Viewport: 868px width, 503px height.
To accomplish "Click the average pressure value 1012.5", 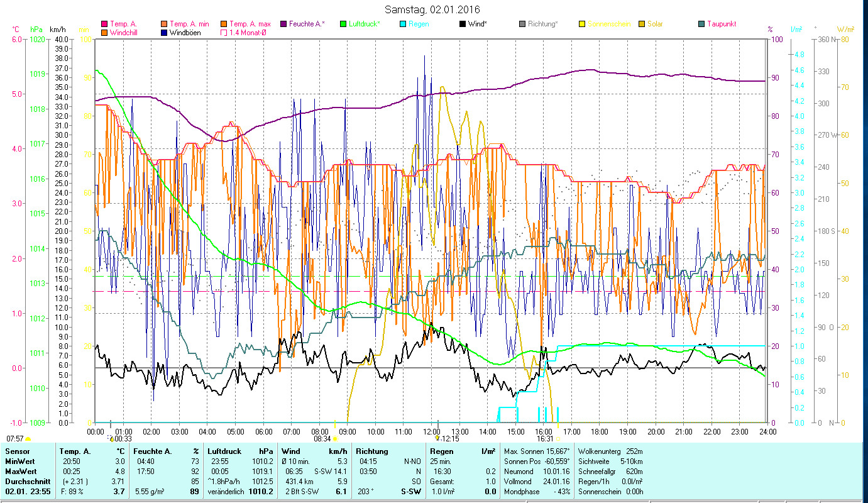I will click(263, 481).
